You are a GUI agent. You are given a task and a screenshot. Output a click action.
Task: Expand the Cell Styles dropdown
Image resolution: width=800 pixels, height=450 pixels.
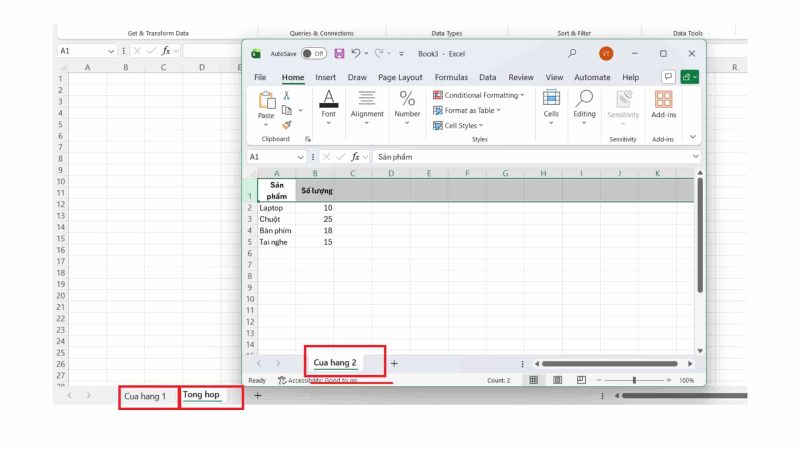coord(481,126)
